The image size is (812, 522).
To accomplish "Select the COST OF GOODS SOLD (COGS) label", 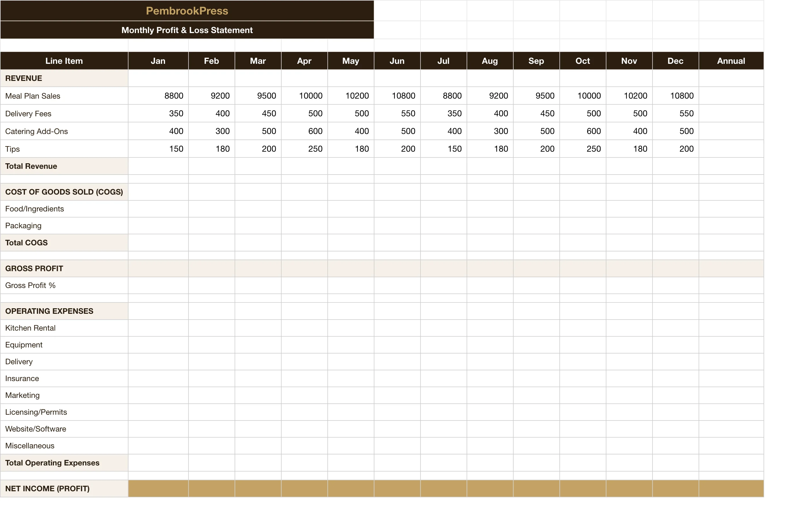I will 64,192.
